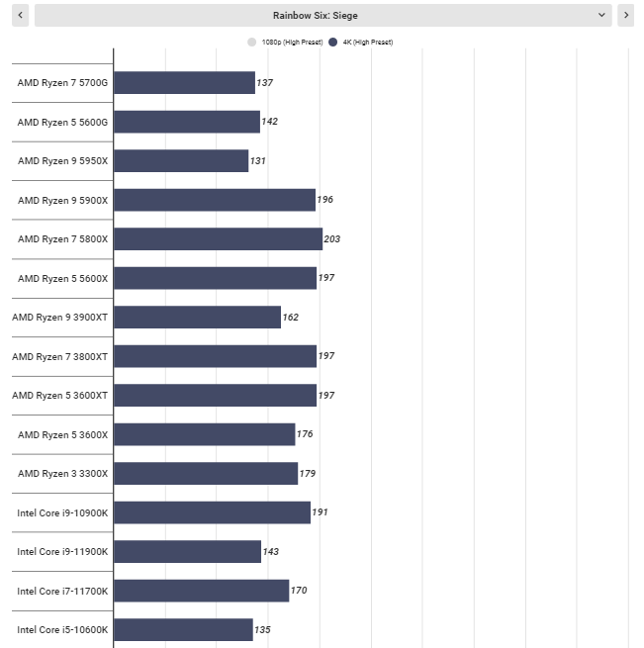Click the AMD Ryzen 5 5600G bar value 142

[x=269, y=122]
